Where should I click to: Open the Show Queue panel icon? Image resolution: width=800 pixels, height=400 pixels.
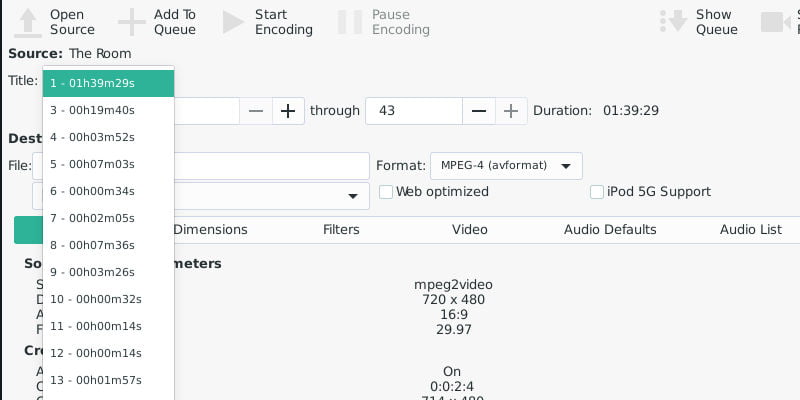pos(675,22)
